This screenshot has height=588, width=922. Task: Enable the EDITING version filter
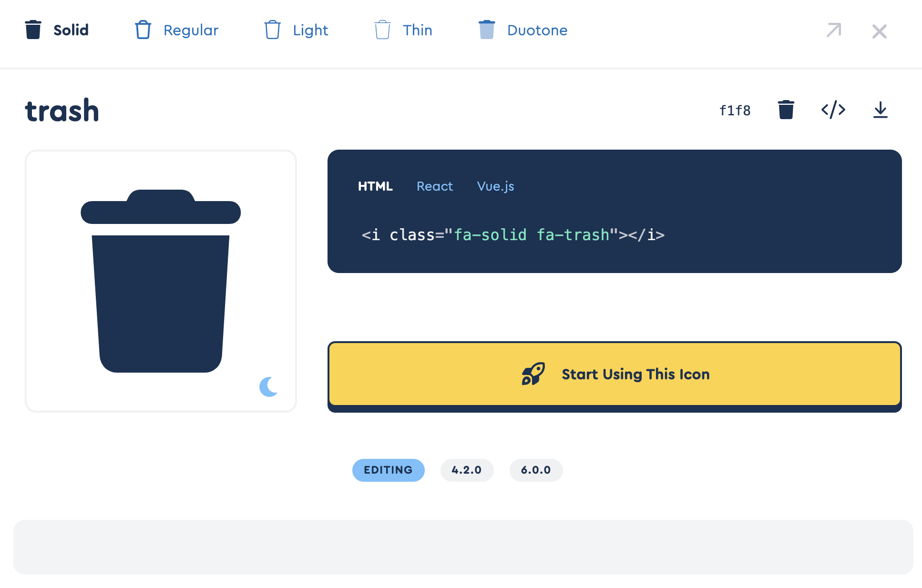(x=388, y=470)
